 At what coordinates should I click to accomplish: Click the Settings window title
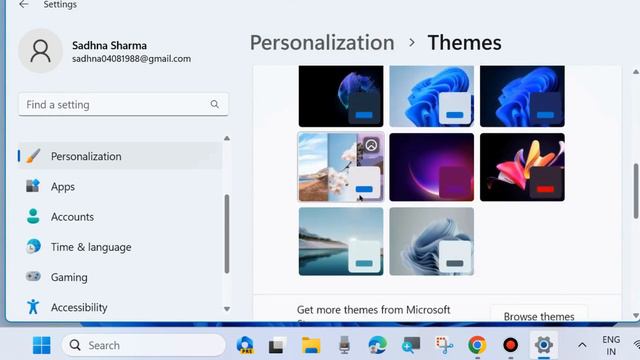(60, 4)
